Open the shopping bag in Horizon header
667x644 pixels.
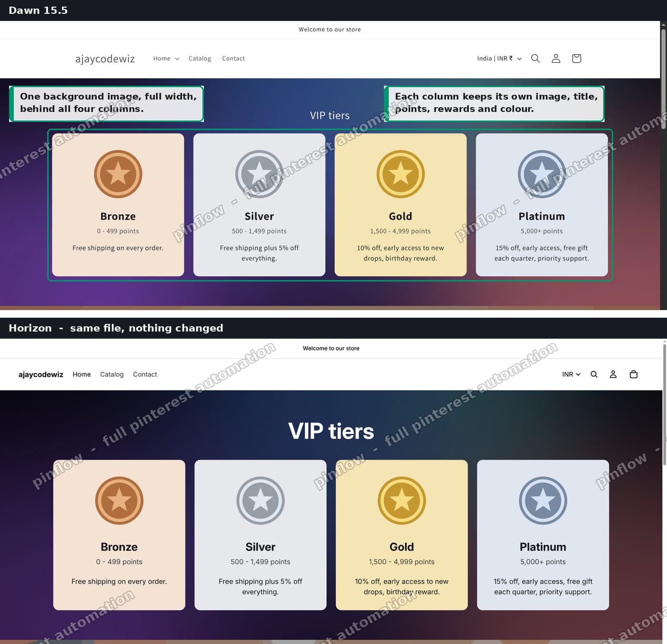tap(634, 374)
